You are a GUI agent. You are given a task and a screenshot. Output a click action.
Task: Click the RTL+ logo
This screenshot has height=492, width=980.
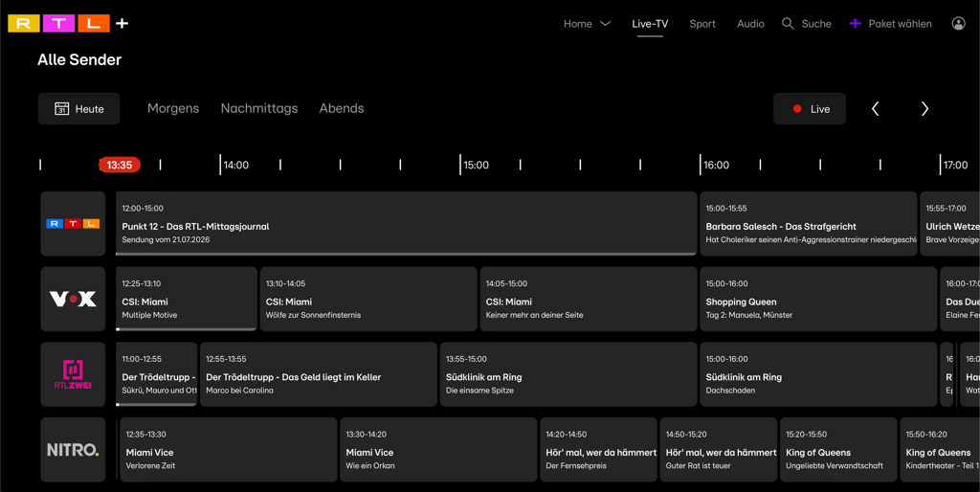click(x=68, y=23)
